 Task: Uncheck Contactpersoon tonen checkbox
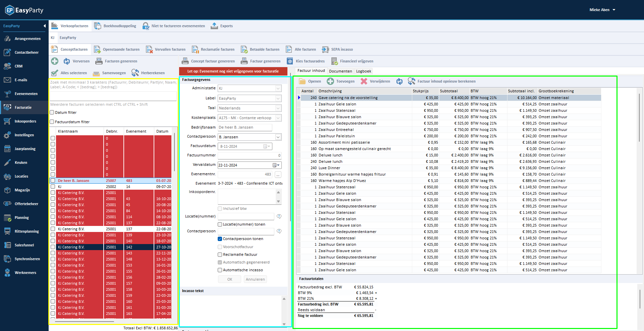coord(220,239)
